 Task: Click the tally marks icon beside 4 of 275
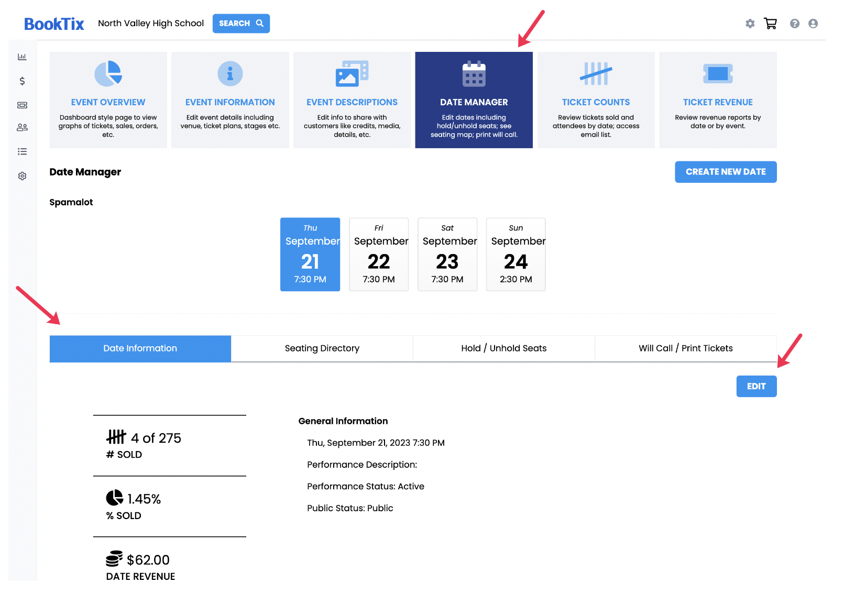(116, 436)
